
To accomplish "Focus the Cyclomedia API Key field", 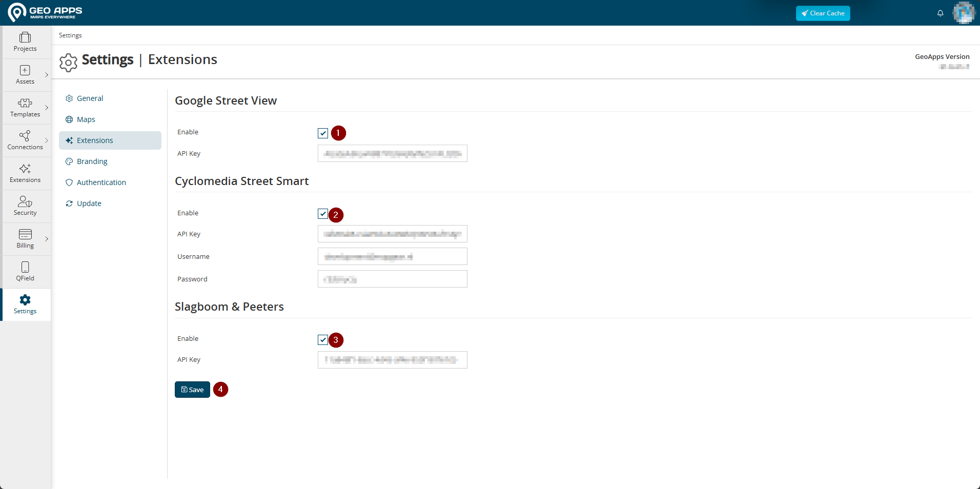I will [393, 234].
